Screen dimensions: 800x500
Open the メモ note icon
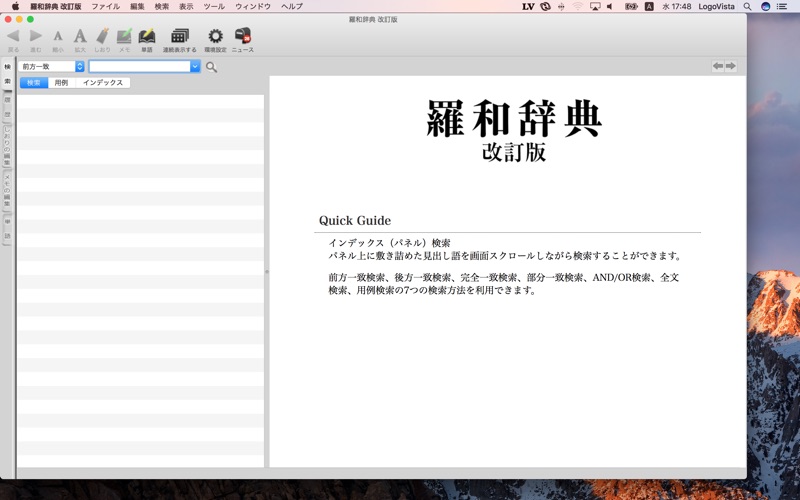tap(124, 36)
